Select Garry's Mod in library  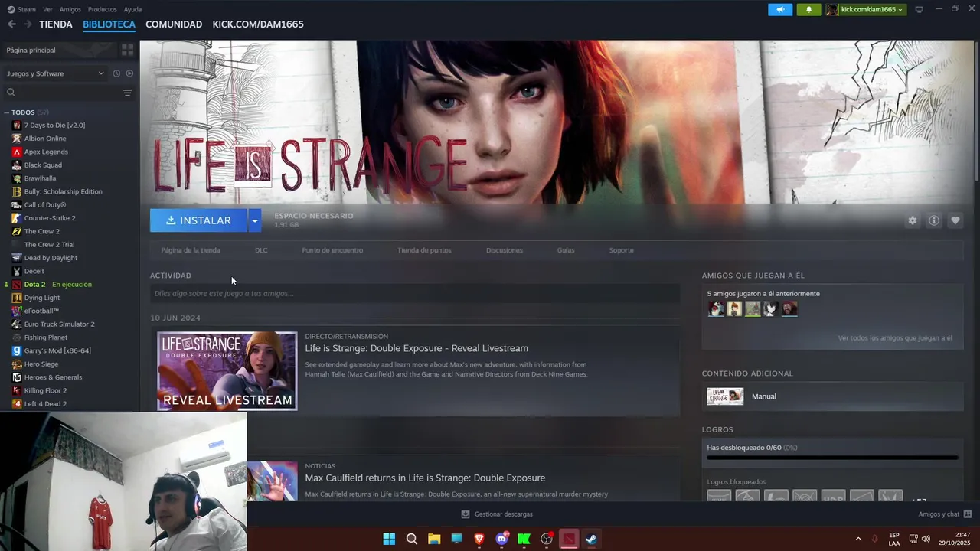pyautogui.click(x=57, y=350)
